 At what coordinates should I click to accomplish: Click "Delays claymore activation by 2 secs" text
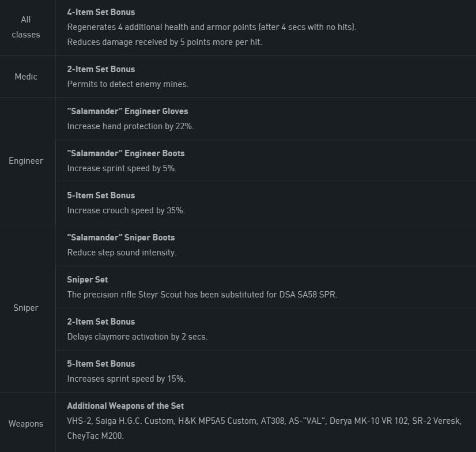137,337
